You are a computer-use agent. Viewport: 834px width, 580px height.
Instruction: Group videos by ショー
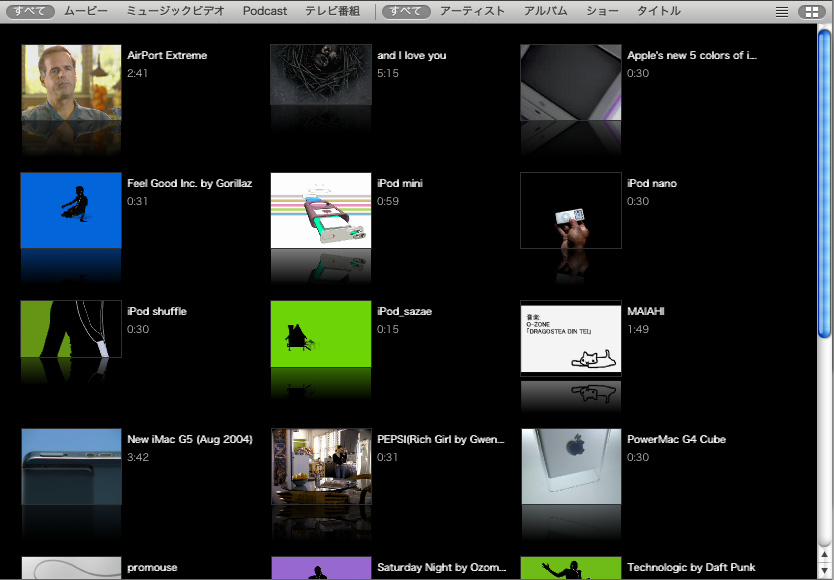click(602, 11)
